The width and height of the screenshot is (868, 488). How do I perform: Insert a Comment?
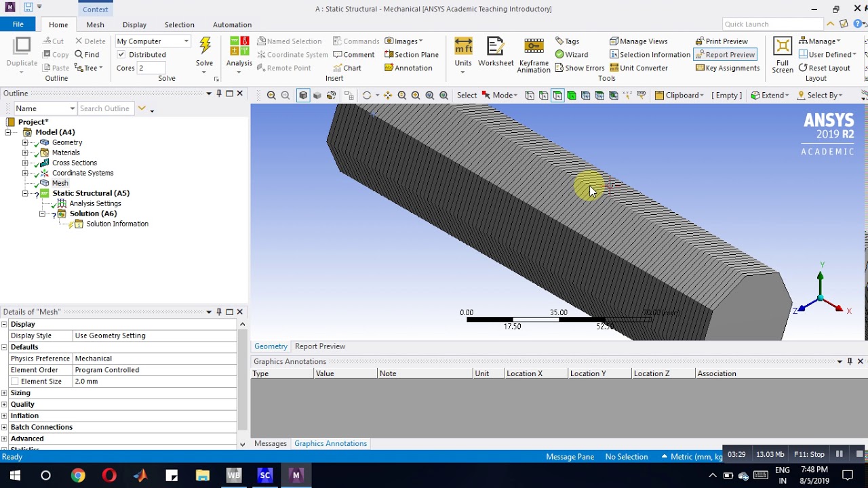[x=353, y=54]
